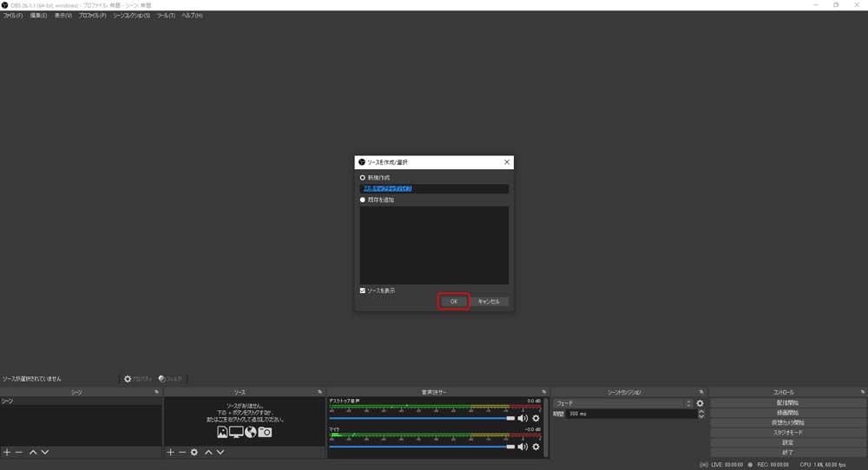Move scene up with arrow icon
This screenshot has height=470, width=868.
(33, 453)
